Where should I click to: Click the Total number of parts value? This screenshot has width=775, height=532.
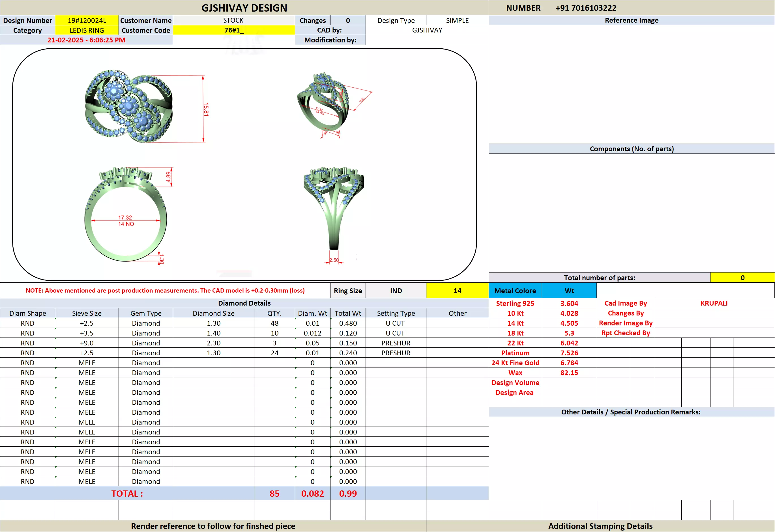point(742,278)
